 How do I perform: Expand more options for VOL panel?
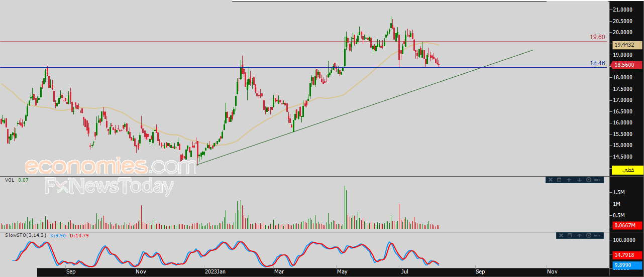(x=597, y=180)
